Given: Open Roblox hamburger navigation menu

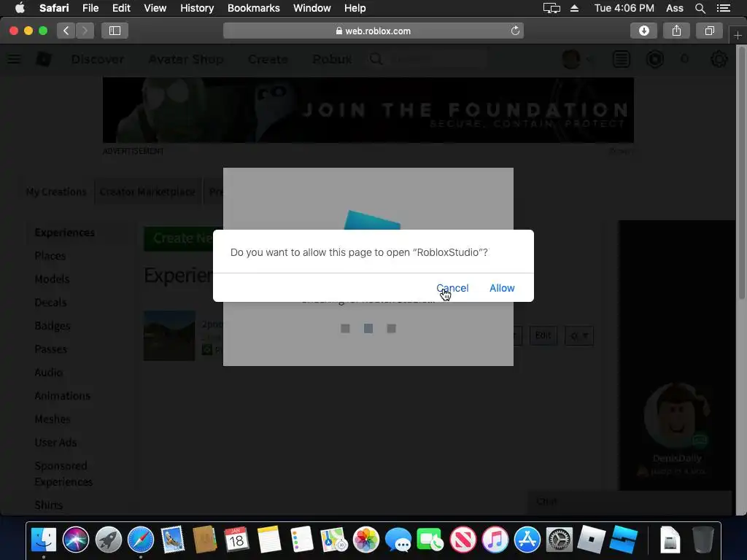Looking at the screenshot, I should (14, 59).
